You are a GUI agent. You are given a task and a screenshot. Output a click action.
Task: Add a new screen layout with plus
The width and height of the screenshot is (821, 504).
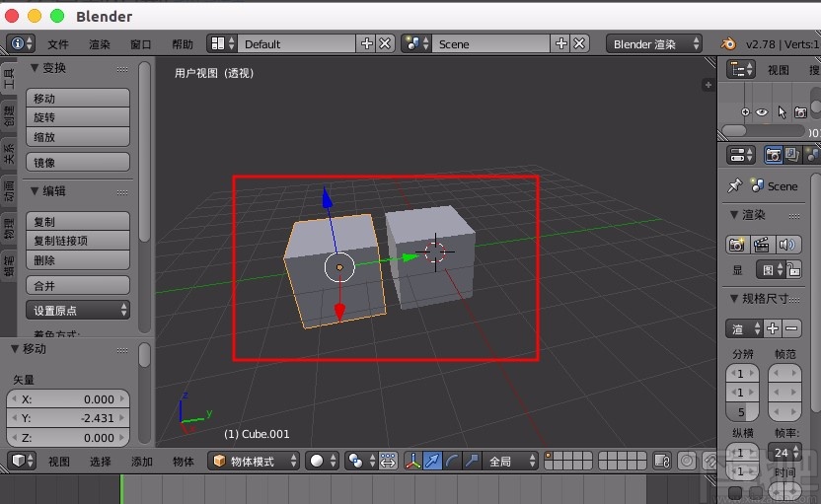tap(366, 44)
